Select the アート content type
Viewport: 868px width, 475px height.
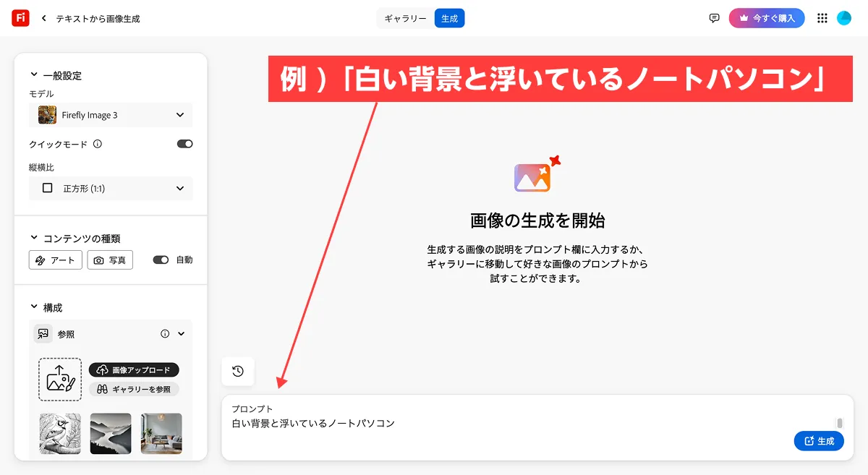click(55, 260)
